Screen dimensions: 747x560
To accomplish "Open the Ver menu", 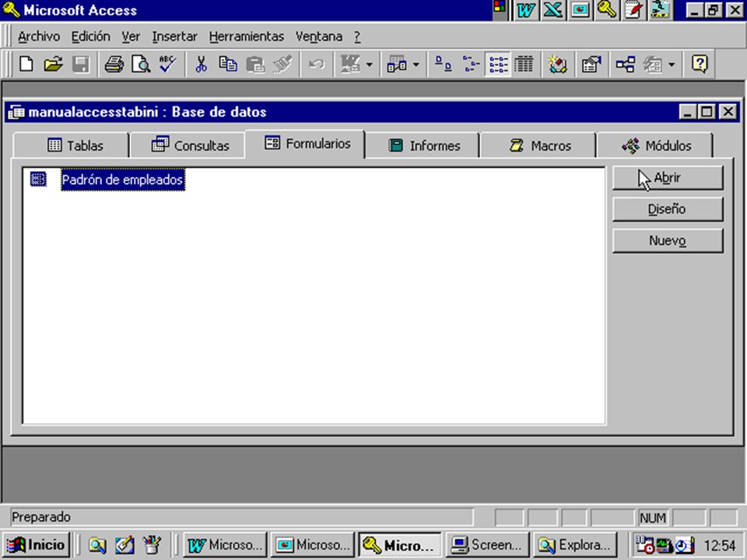I will 131,37.
